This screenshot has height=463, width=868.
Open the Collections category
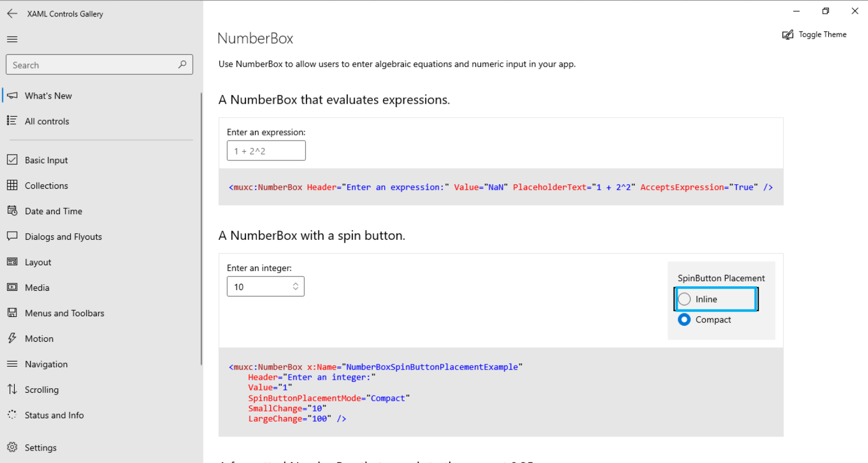coord(102,186)
